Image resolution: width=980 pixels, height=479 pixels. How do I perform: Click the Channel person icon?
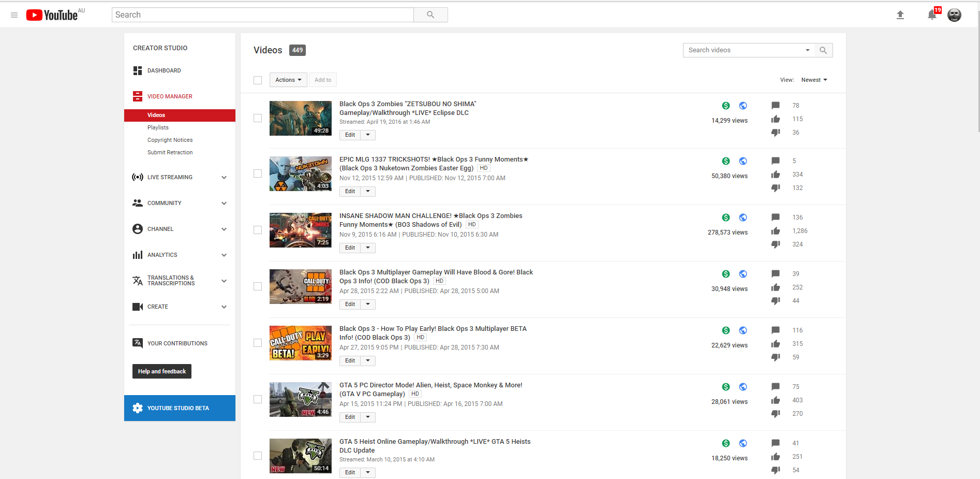(x=138, y=229)
